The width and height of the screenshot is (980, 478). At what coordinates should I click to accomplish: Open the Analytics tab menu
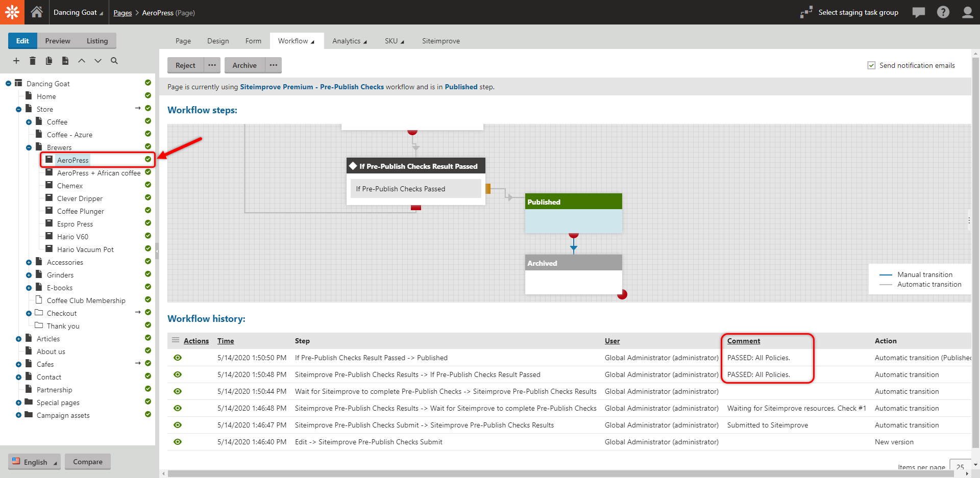click(350, 41)
